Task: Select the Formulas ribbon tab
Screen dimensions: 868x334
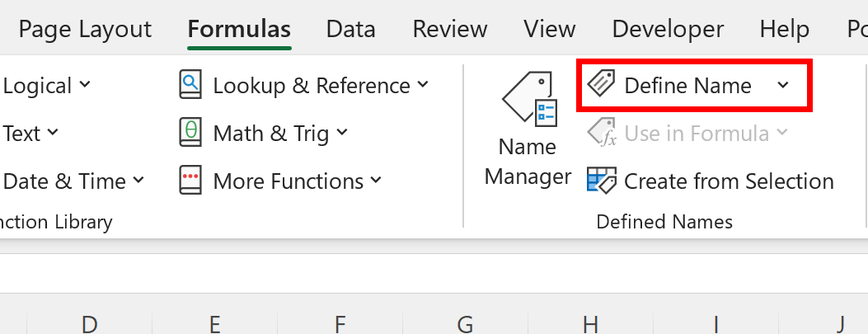Action: [239, 29]
